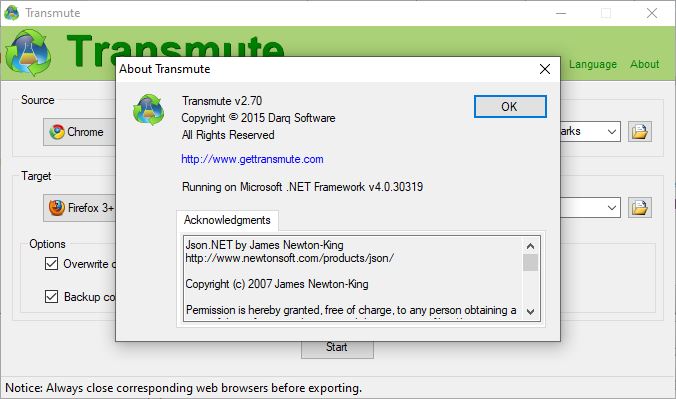Screen dimensions: 676x399
Task: Click 'Copyright (c) 2007 James Newton-King' line
Action: click(277, 284)
